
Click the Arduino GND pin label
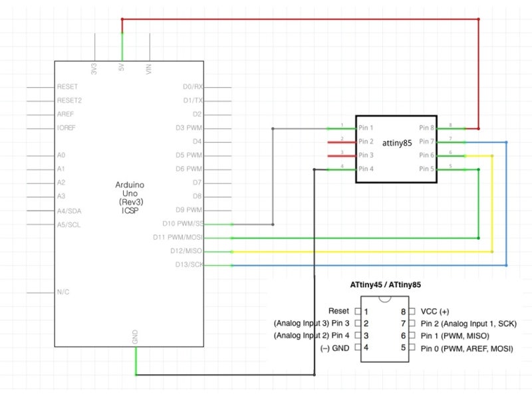pos(135,337)
